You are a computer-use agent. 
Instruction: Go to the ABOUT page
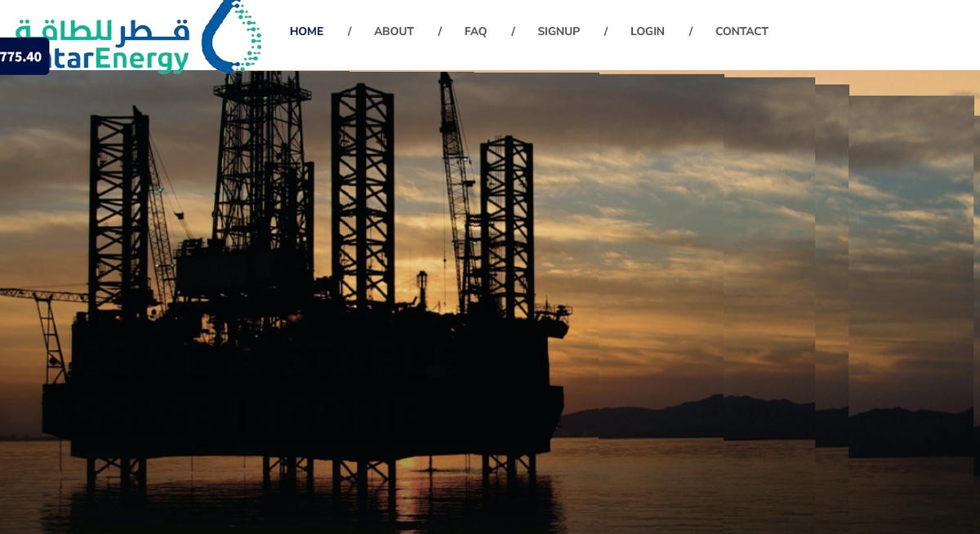(394, 32)
